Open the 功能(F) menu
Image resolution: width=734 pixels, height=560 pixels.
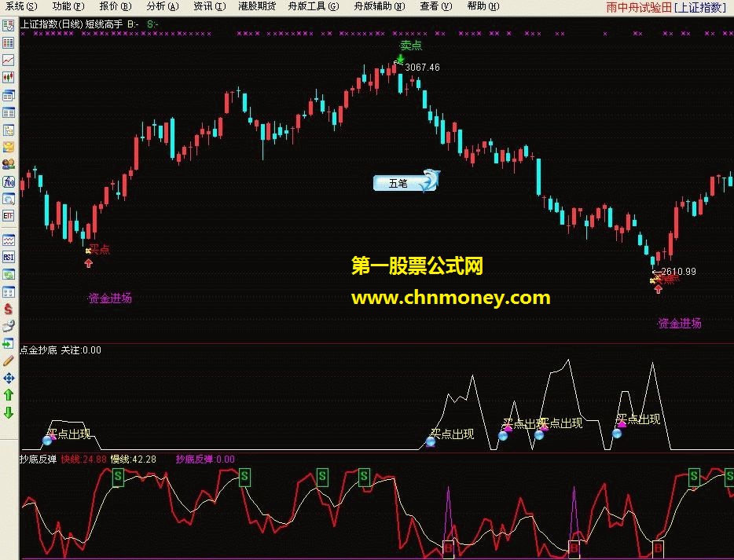tap(68, 6)
